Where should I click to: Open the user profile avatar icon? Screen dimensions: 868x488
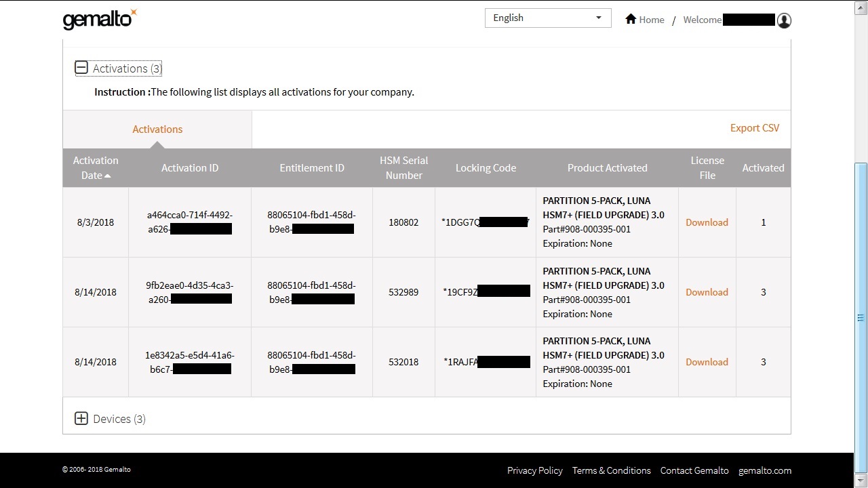(784, 20)
